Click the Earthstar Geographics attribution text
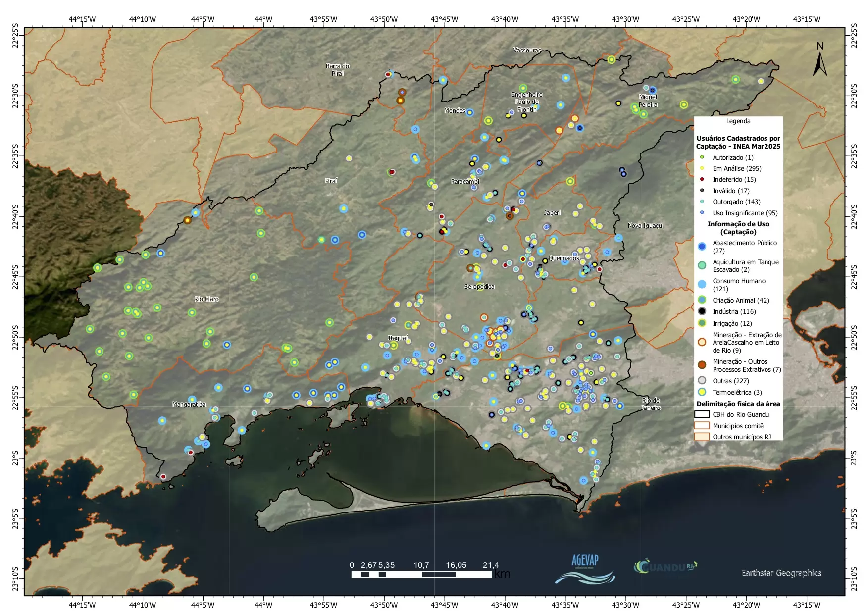The height and width of the screenshot is (614, 868). 781,573
